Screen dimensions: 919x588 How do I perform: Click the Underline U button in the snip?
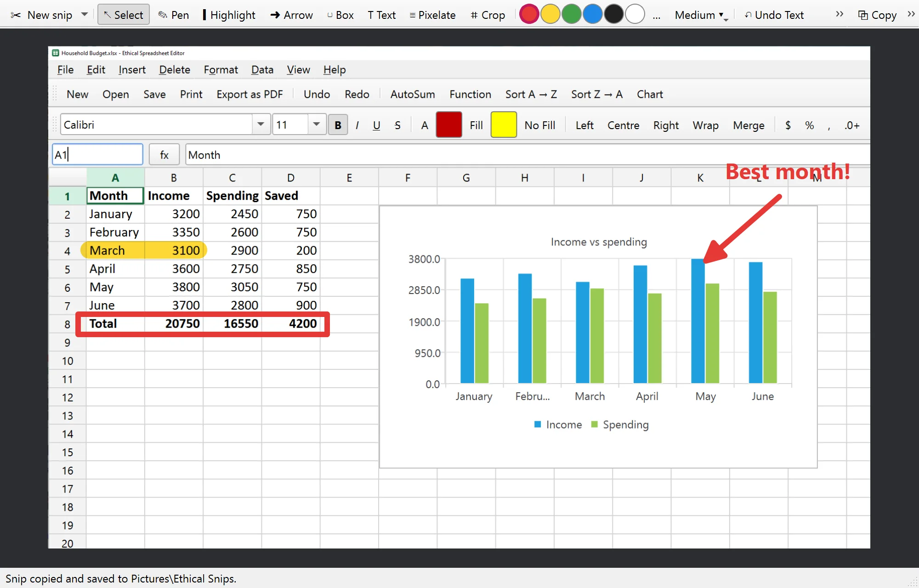pyautogui.click(x=376, y=125)
